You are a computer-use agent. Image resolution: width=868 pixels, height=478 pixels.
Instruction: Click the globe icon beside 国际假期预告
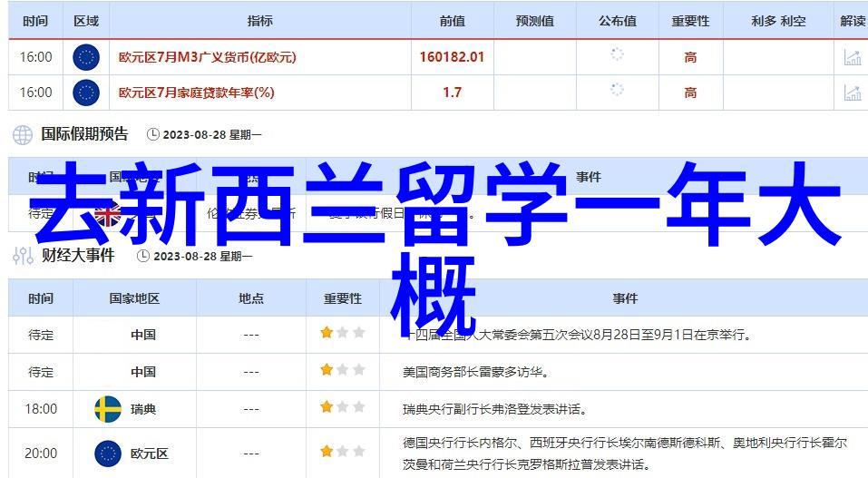23,135
